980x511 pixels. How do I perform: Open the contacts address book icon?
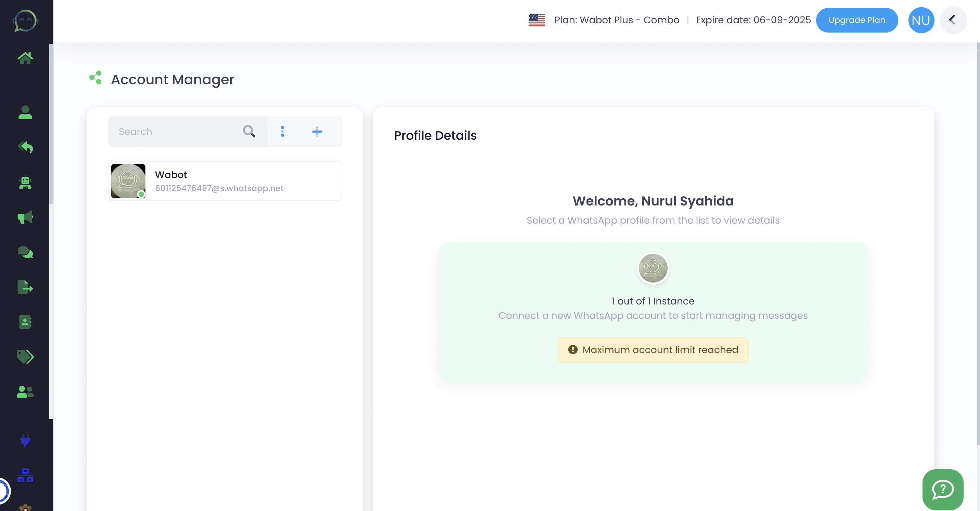[x=25, y=322]
